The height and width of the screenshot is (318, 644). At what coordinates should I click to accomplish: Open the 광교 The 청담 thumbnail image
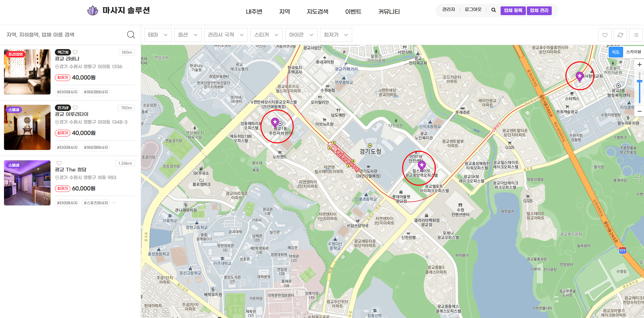tap(27, 183)
